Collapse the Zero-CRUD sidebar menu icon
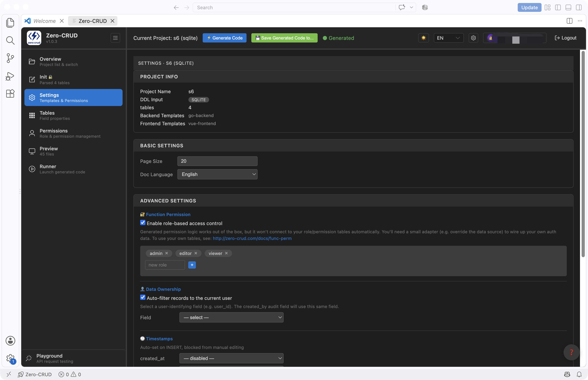Image resolution: width=588 pixels, height=380 pixels. coord(115,38)
